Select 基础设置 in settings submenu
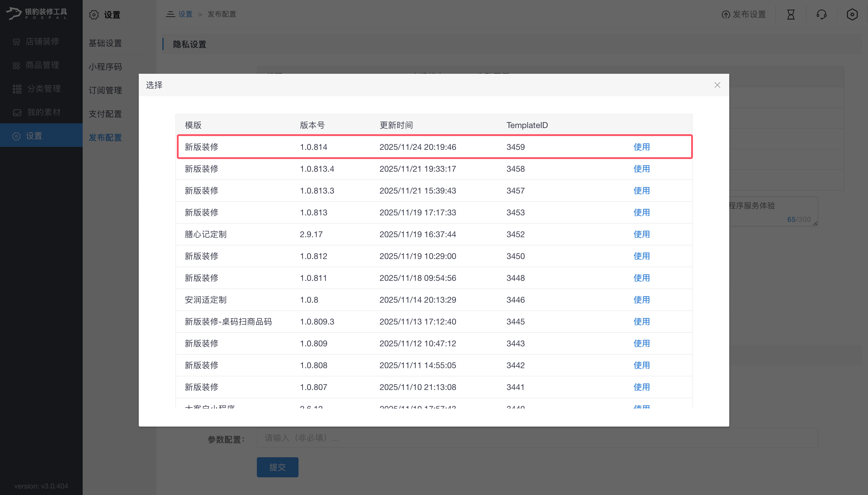Screen dimensions: 868x495 (105, 43)
